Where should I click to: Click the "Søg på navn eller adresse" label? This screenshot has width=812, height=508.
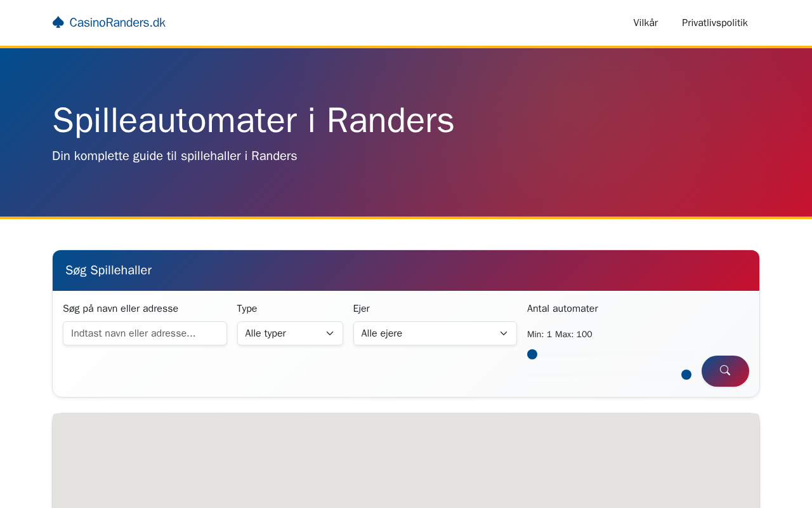point(121,309)
